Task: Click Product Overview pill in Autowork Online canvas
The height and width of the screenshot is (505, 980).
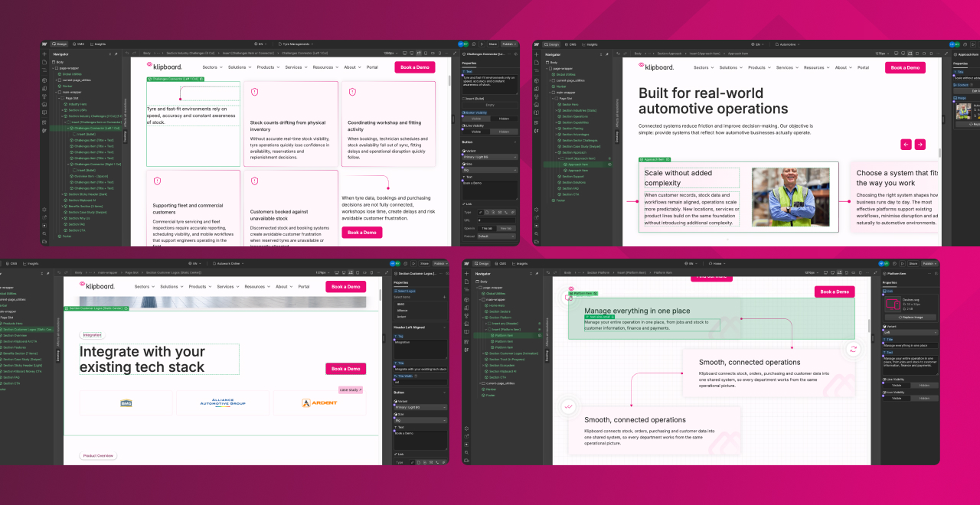Action: tap(99, 456)
